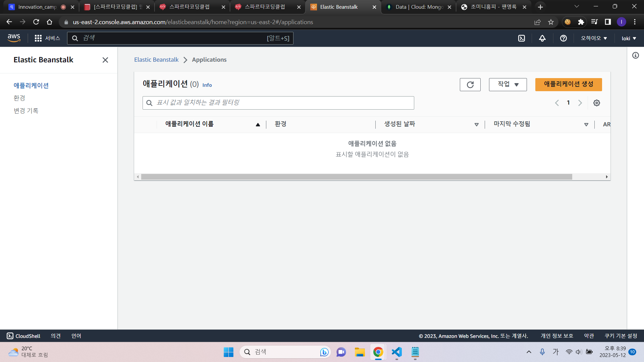Open the Info link beside 애플리케이션
The width and height of the screenshot is (644, 362).
coord(207,85)
